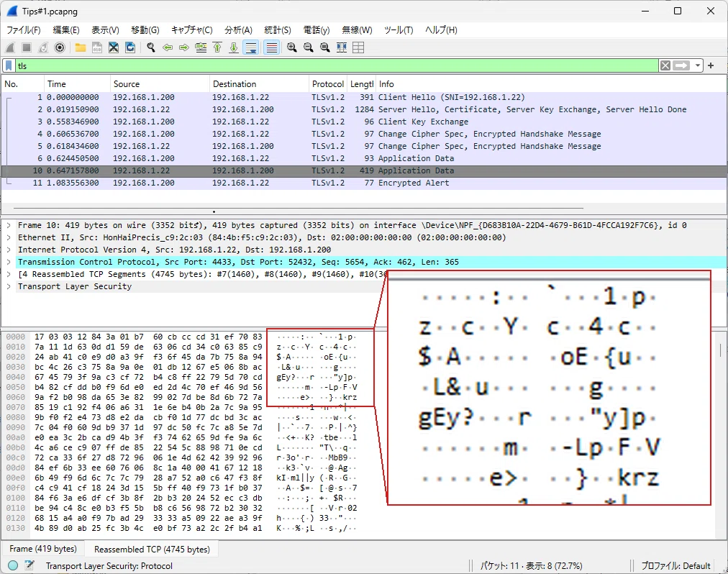
Task: Open capture file properties from status bar
Action: click(x=29, y=565)
